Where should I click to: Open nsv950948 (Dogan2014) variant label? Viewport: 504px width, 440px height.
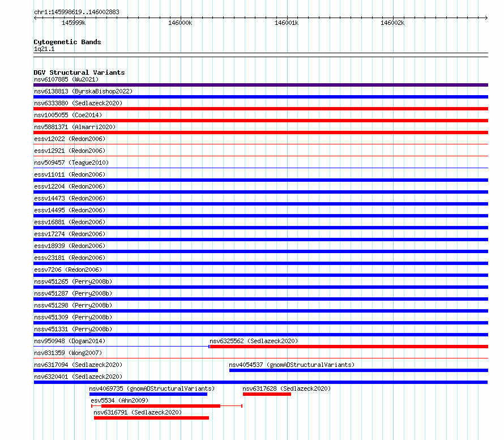(70, 341)
